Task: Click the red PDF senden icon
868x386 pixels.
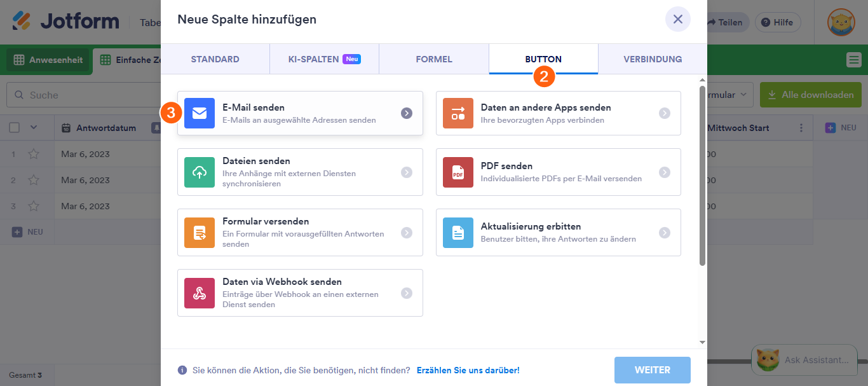Action: [x=458, y=172]
